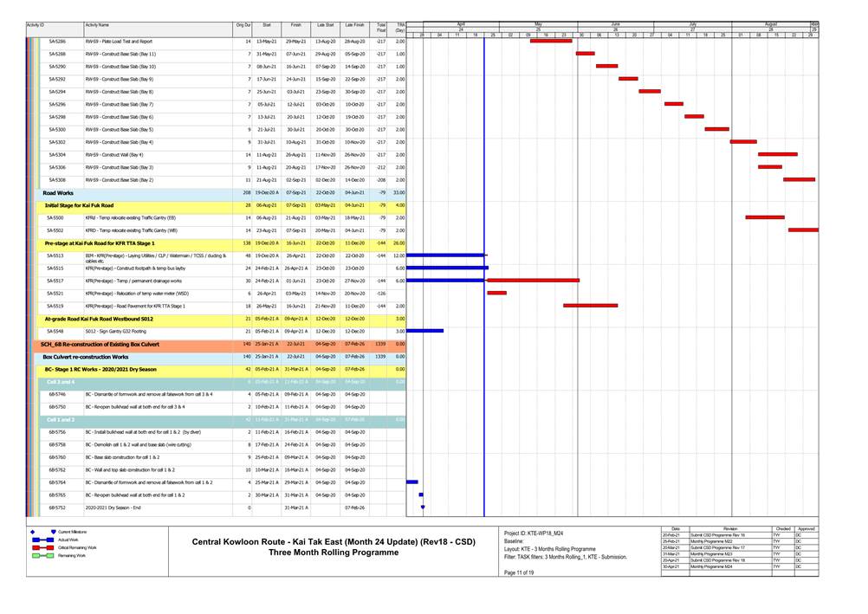This screenshot has width=868, height=614.
Task: Click the green Remaining Work legend bar
Action: tap(38, 555)
